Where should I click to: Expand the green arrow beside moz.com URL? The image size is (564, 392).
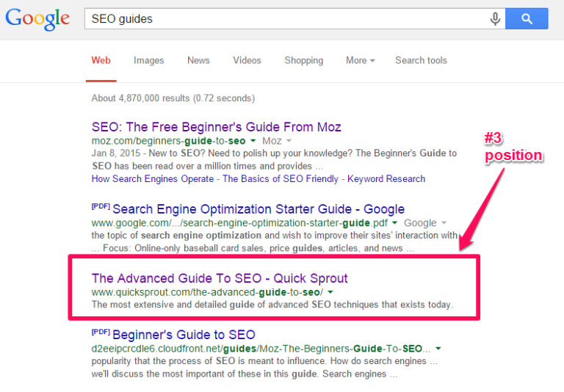pos(253,141)
